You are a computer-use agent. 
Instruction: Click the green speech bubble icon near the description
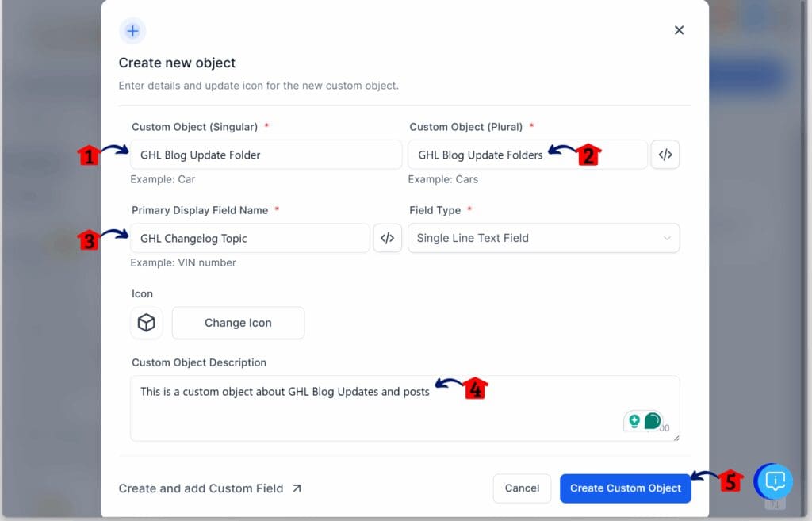pos(653,421)
